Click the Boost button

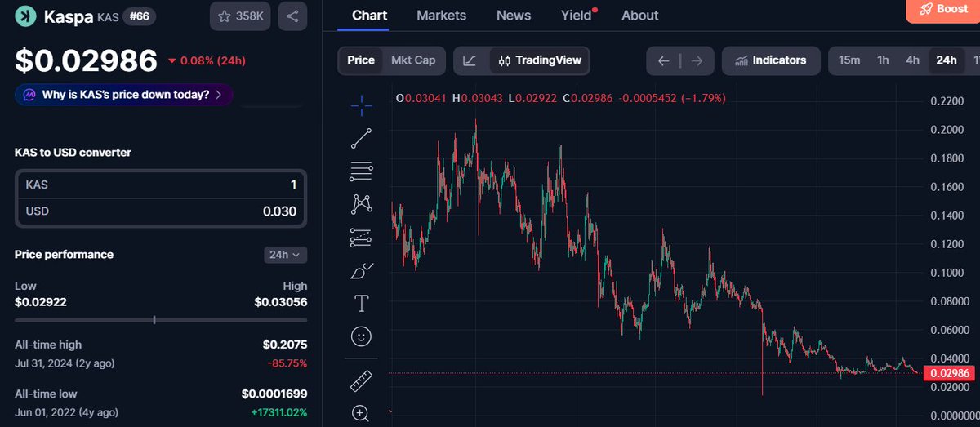[x=943, y=9]
